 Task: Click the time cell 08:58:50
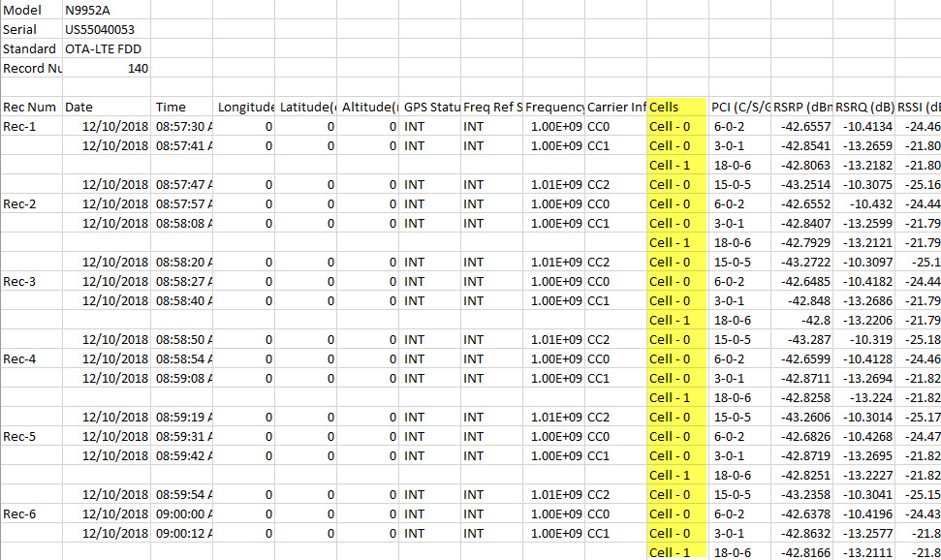coord(182,340)
